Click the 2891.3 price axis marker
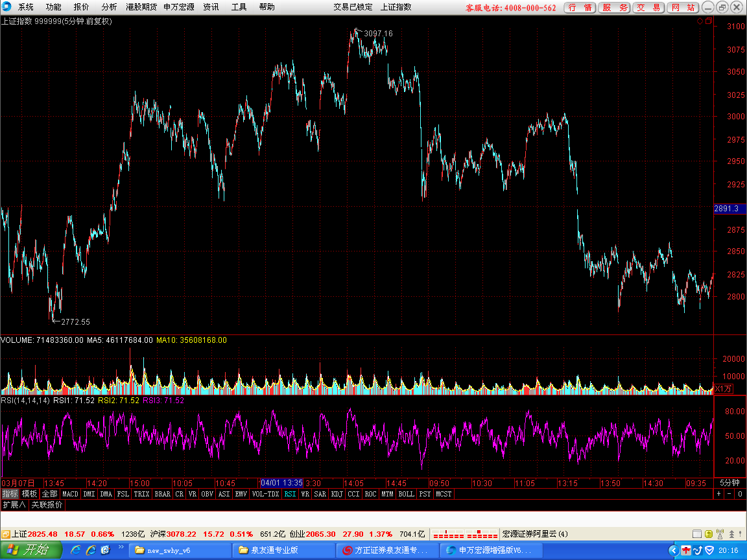Image resolution: width=747 pixels, height=560 pixels. (x=729, y=209)
